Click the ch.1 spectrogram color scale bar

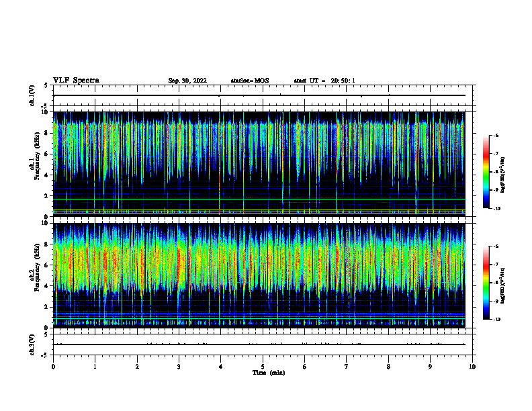(x=486, y=172)
